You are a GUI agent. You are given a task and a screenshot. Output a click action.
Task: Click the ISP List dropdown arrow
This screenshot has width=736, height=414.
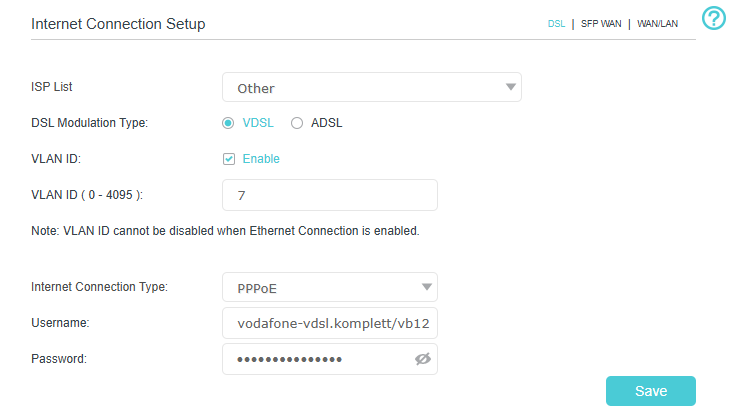tap(510, 87)
